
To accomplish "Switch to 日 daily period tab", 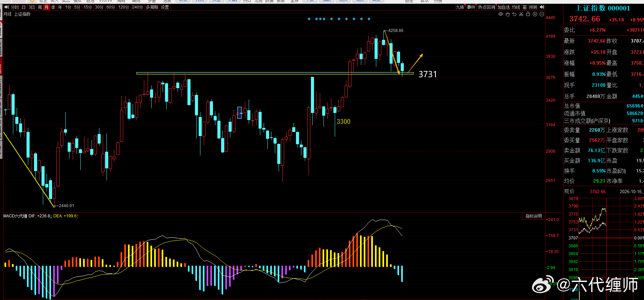I will (x=24, y=7).
